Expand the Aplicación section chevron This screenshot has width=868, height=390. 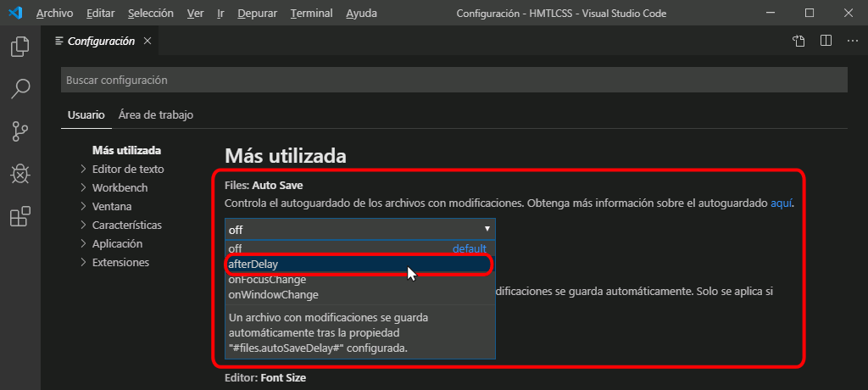(x=84, y=244)
